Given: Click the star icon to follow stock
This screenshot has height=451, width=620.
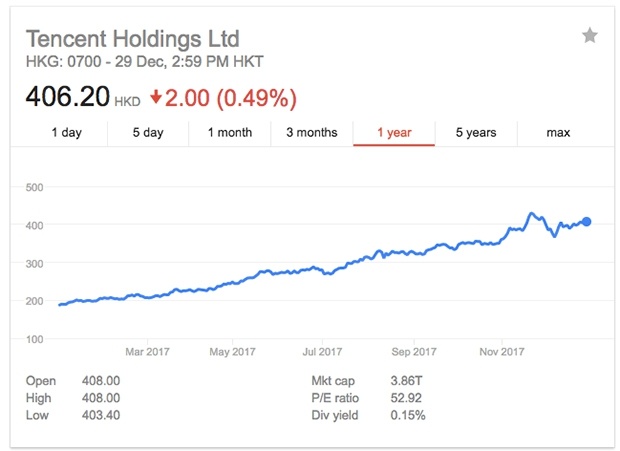Looking at the screenshot, I should [x=590, y=36].
